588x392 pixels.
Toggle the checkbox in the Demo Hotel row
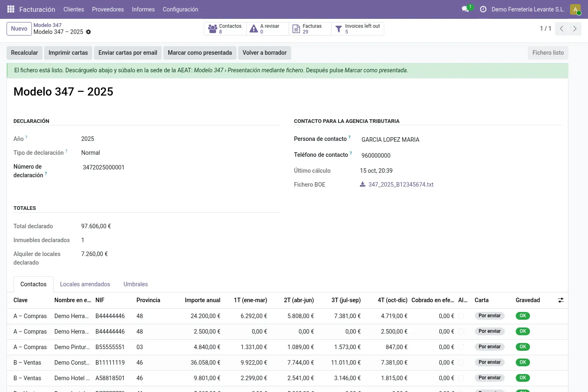[x=461, y=378]
